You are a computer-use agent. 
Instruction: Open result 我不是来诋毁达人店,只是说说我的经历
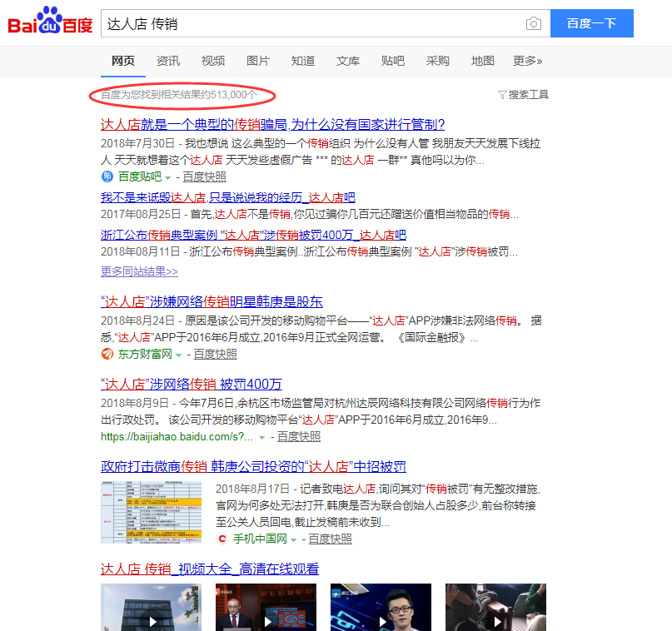228,197
